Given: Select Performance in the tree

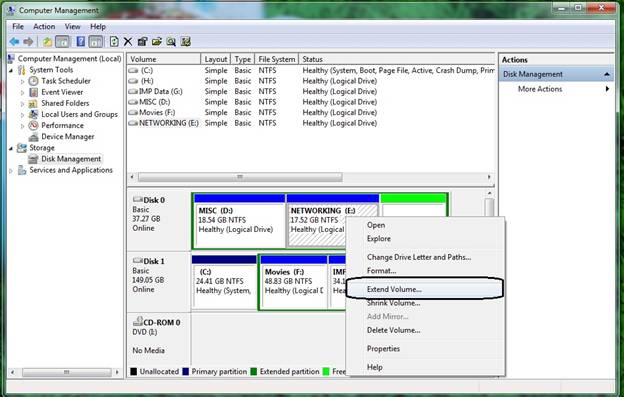Looking at the screenshot, I should pyautogui.click(x=62, y=125).
